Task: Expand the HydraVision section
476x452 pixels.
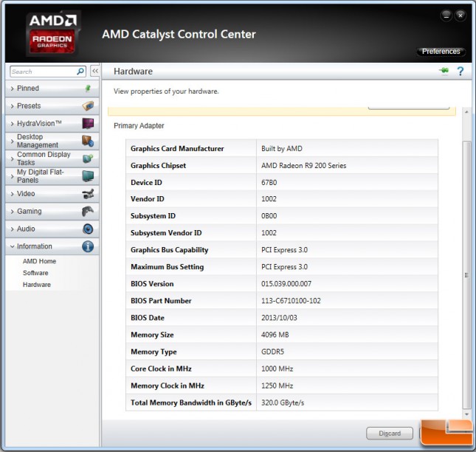Action: [x=52, y=123]
